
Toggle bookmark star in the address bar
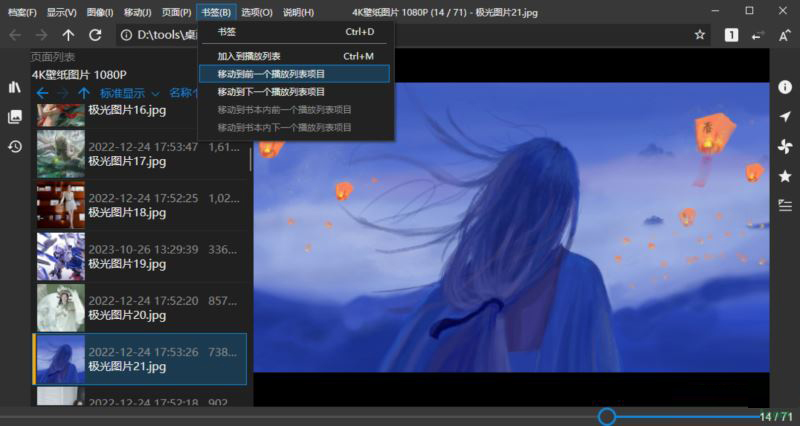tap(699, 35)
